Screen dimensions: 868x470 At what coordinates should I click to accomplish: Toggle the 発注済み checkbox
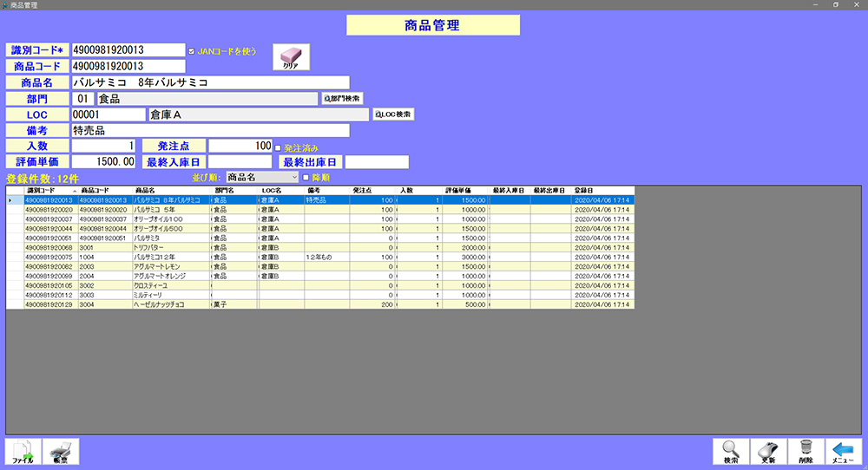click(278, 148)
